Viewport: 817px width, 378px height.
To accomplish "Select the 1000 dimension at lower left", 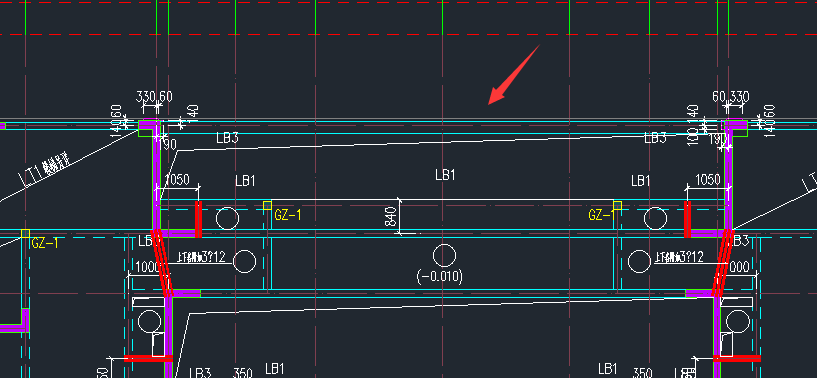I will 147,267.
